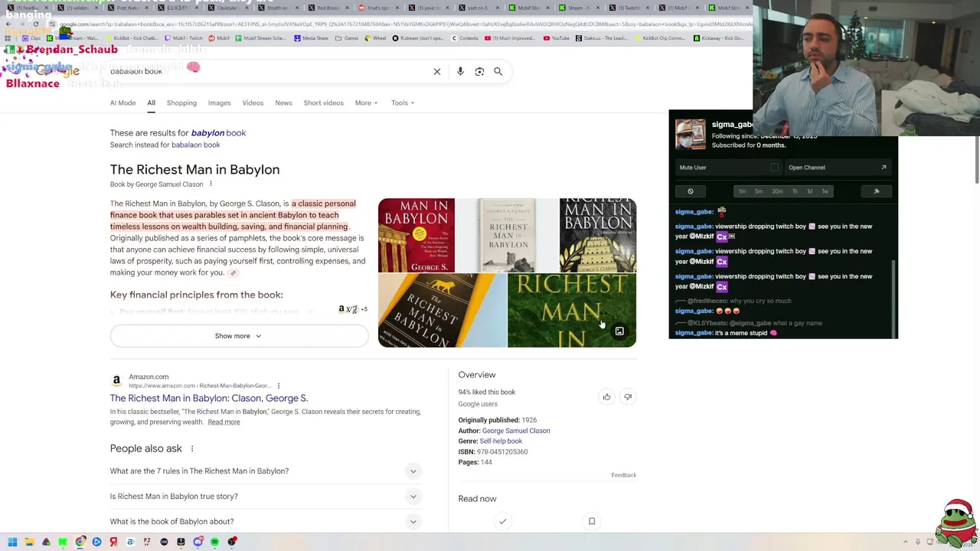Image resolution: width=980 pixels, height=551 pixels.
Task: Open green Kick app in taskbar
Action: point(63,542)
